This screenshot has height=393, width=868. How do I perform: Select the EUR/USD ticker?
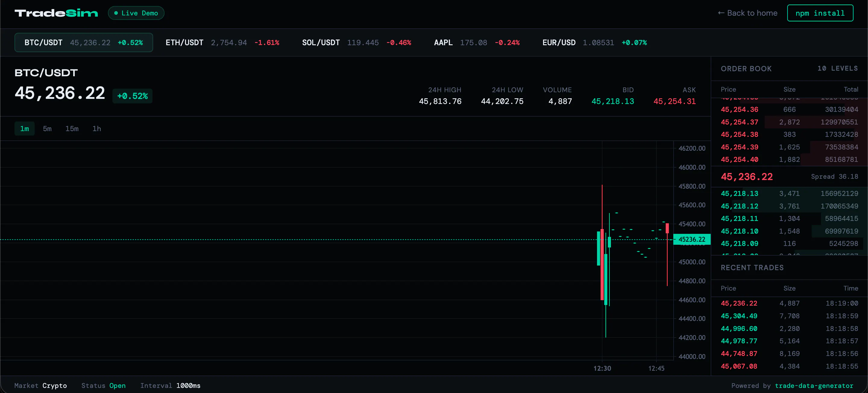coord(594,42)
